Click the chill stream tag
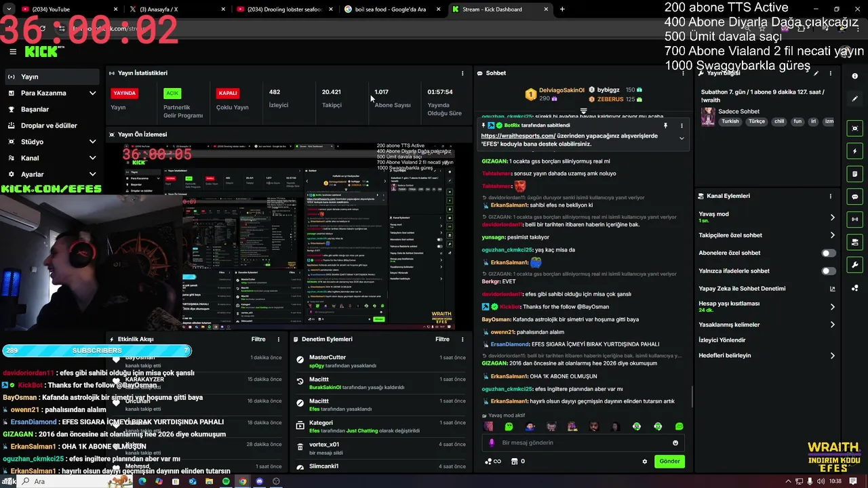The height and width of the screenshot is (488, 868). [779, 121]
